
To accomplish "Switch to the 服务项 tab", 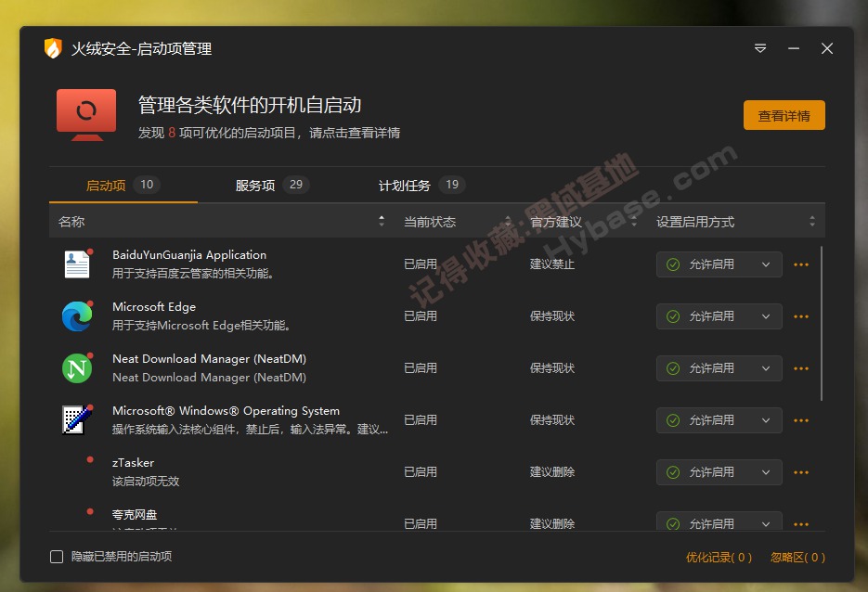I will 272,185.
